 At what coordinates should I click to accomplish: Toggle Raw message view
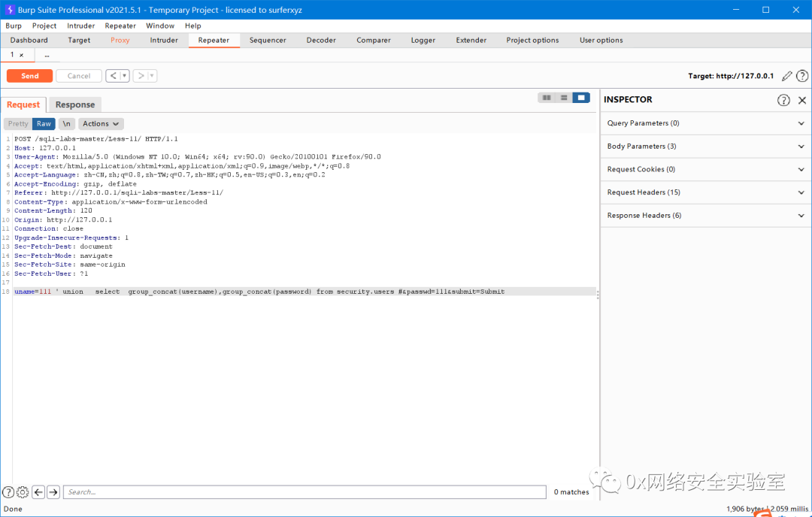pos(44,124)
